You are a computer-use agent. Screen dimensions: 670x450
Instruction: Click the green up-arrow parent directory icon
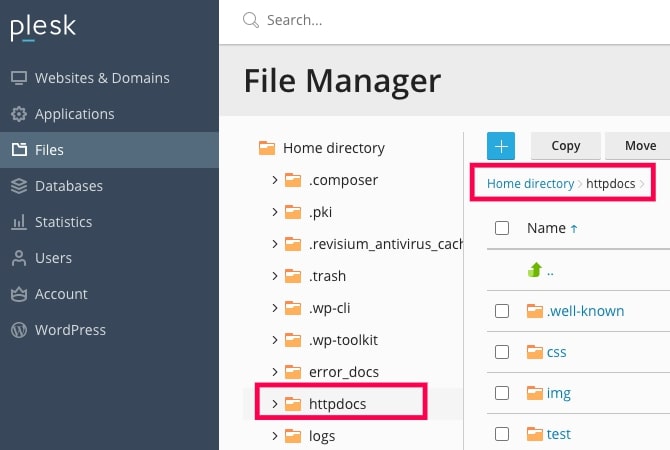(534, 270)
